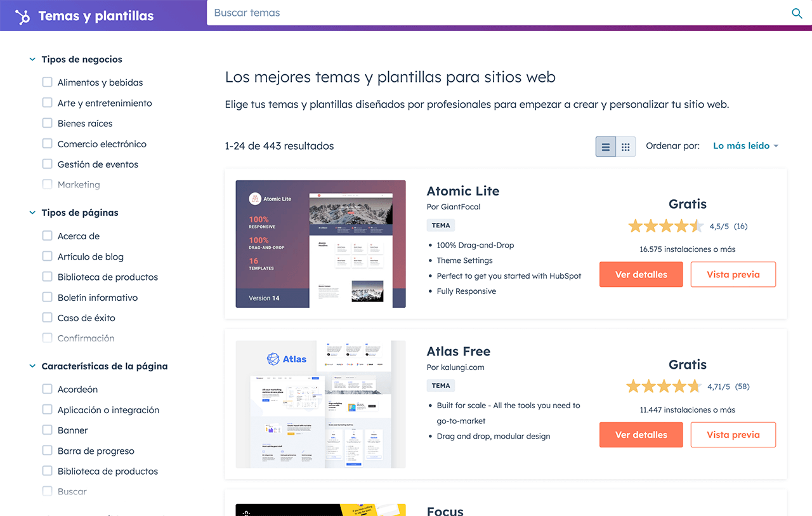The height and width of the screenshot is (516, 812).
Task: Tick the Confirmación checkbox
Action: [x=47, y=338]
